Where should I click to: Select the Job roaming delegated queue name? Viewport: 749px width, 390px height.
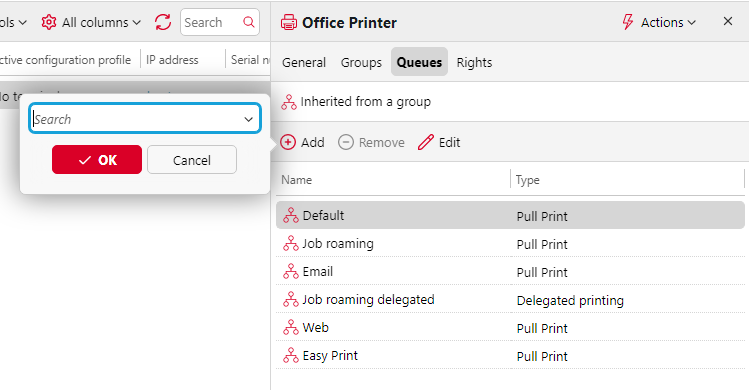pos(368,300)
